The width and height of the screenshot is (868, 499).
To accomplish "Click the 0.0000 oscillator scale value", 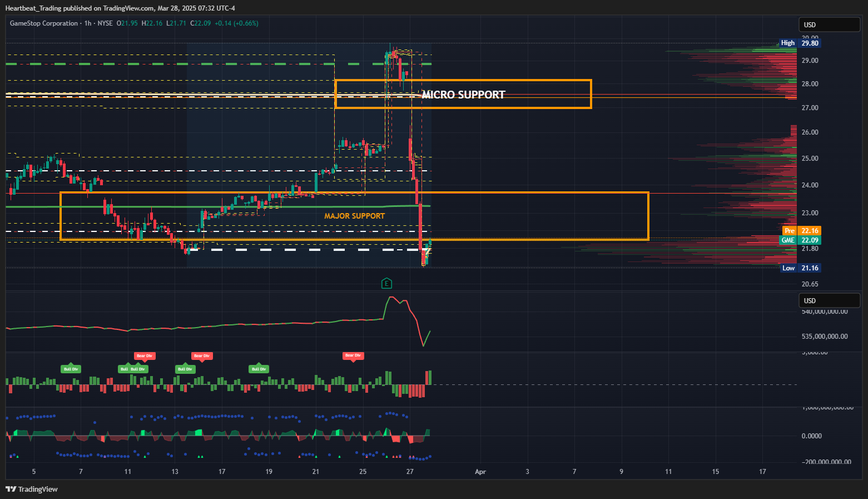I will pos(811,436).
